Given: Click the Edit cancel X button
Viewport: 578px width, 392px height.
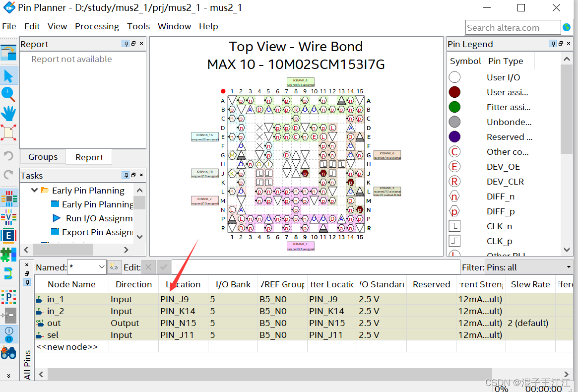Looking at the screenshot, I should (148, 267).
